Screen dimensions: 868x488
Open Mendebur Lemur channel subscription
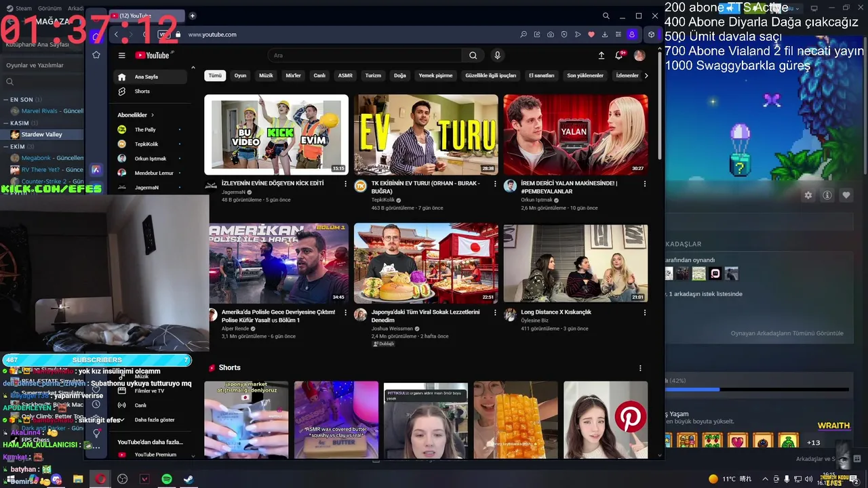click(x=150, y=173)
